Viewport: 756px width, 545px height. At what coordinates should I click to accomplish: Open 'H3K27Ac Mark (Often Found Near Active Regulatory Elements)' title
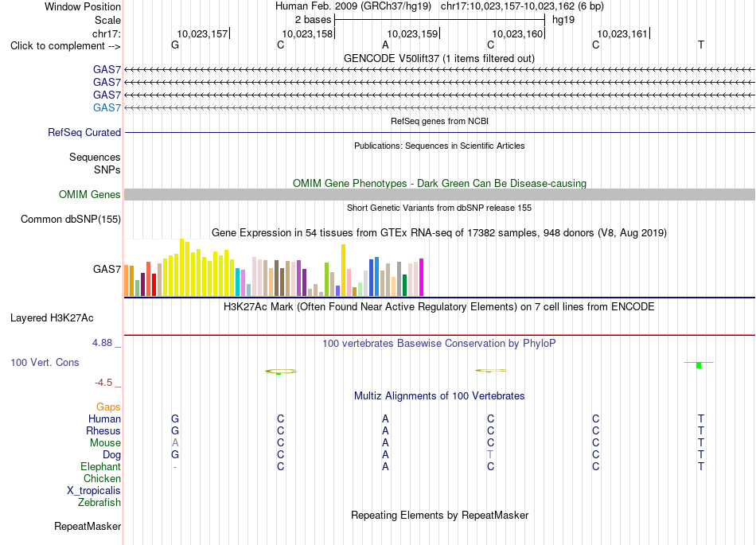(x=438, y=307)
